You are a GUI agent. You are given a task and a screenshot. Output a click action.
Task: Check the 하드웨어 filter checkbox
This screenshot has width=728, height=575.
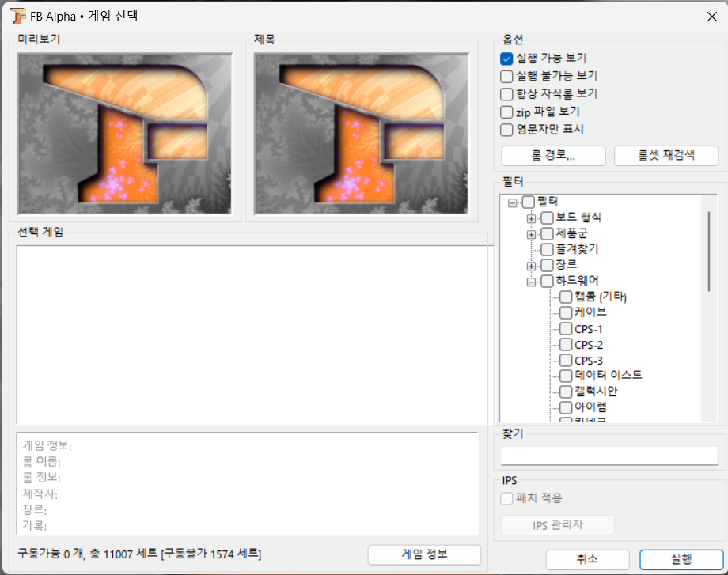pos(547,282)
